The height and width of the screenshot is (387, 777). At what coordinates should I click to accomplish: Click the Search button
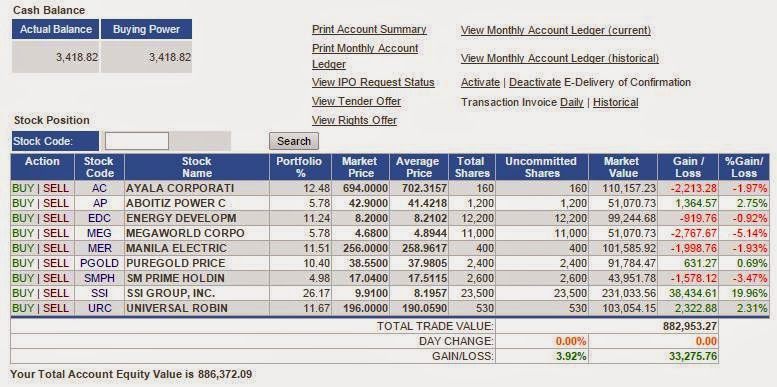[x=294, y=141]
